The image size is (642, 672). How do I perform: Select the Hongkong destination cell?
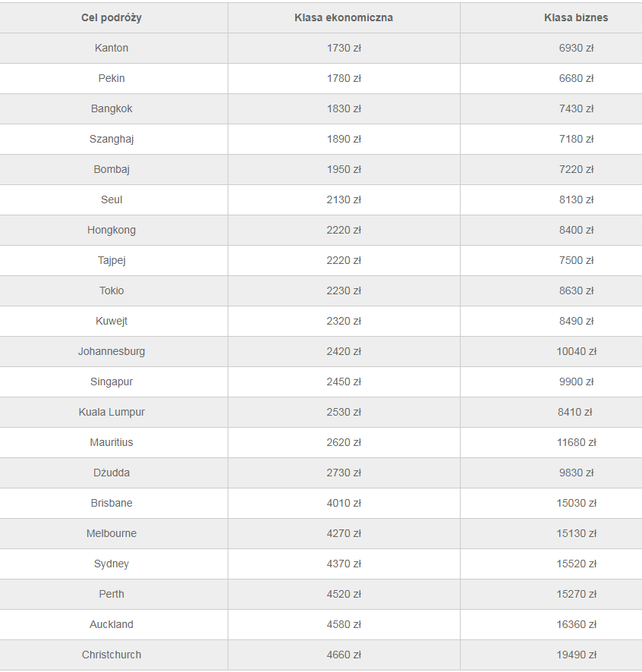(x=112, y=230)
